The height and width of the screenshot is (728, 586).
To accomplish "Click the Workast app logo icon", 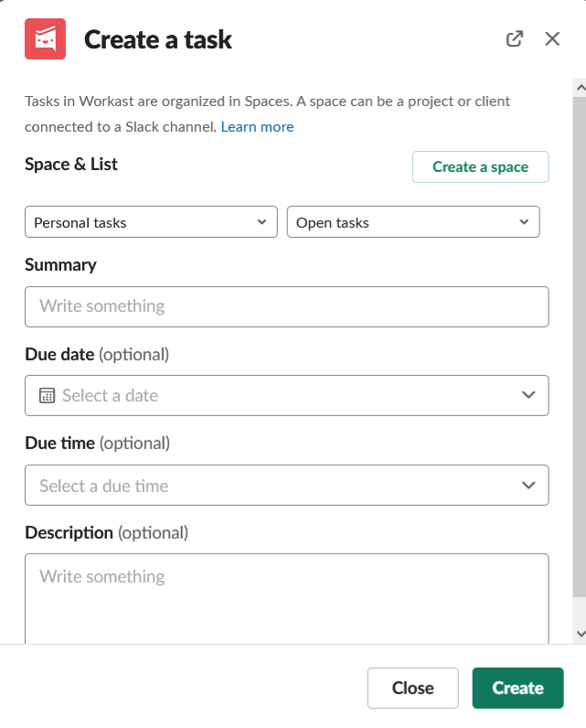I will pyautogui.click(x=45, y=39).
